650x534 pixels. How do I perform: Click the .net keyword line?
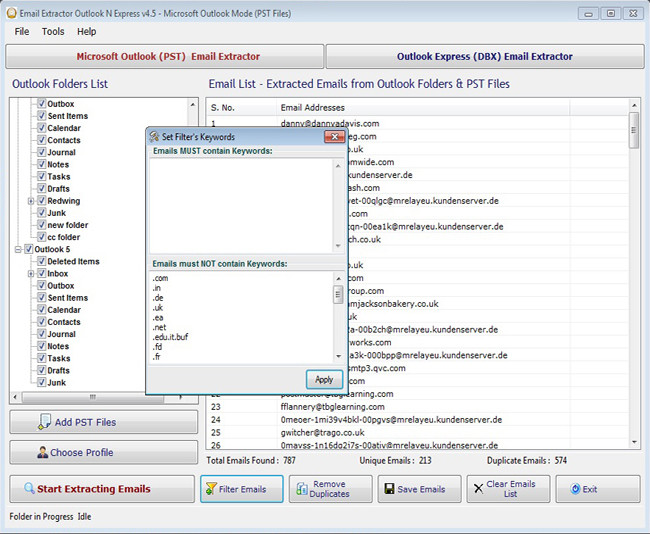click(159, 327)
